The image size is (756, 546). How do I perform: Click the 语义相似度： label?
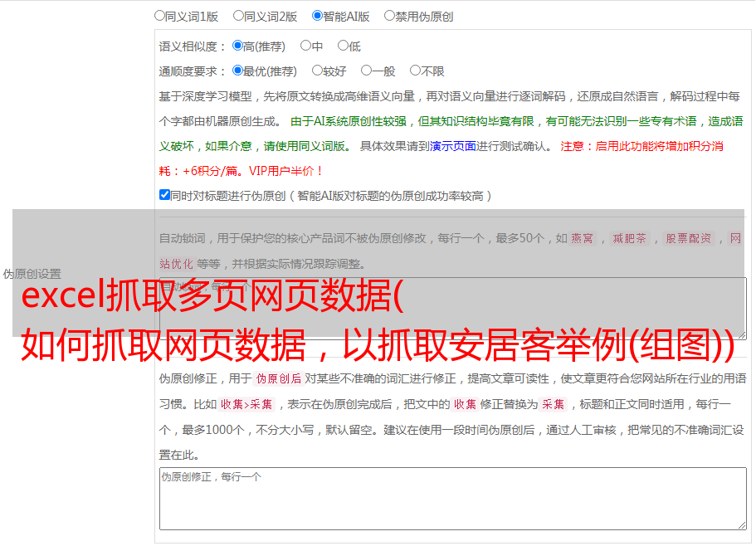(x=193, y=46)
